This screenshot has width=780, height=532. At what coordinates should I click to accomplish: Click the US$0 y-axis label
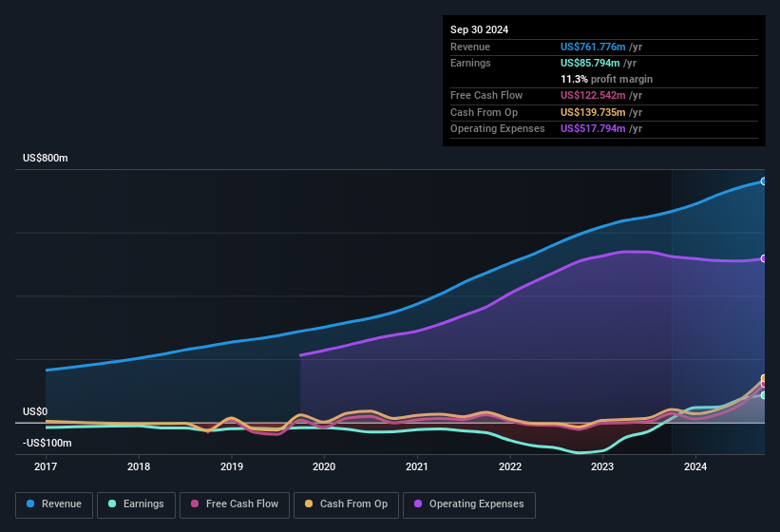point(35,411)
